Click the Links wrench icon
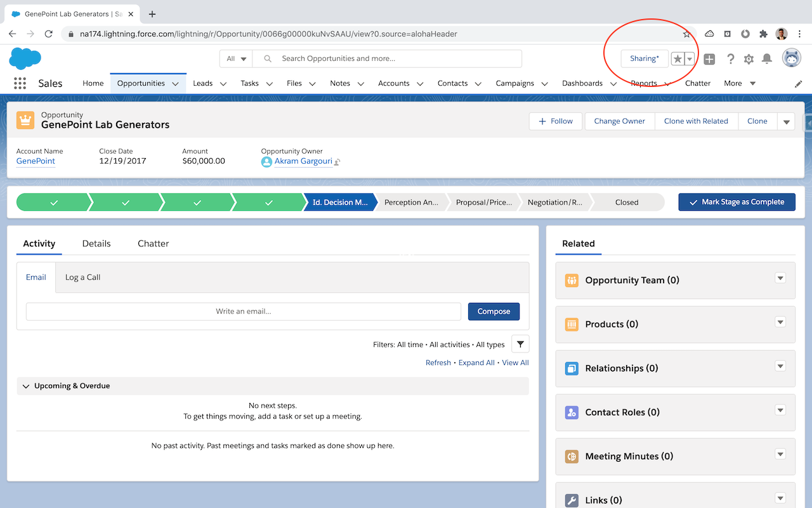 (x=572, y=500)
